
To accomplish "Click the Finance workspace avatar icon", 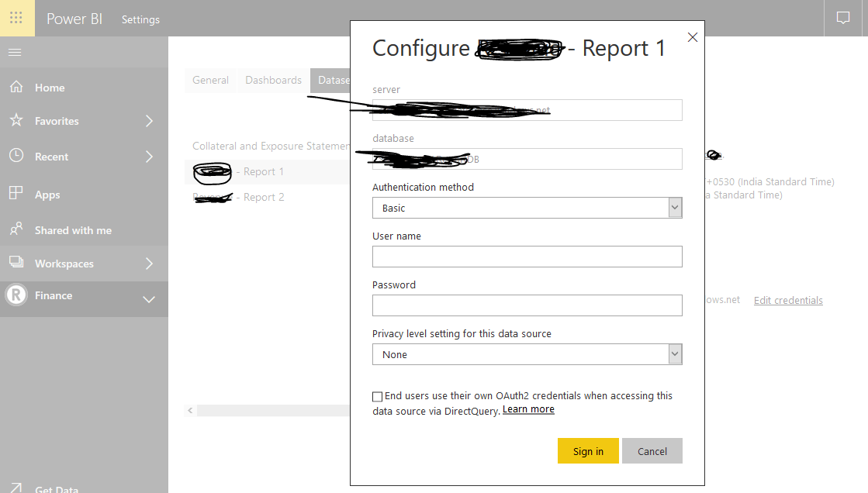I will pyautogui.click(x=16, y=295).
